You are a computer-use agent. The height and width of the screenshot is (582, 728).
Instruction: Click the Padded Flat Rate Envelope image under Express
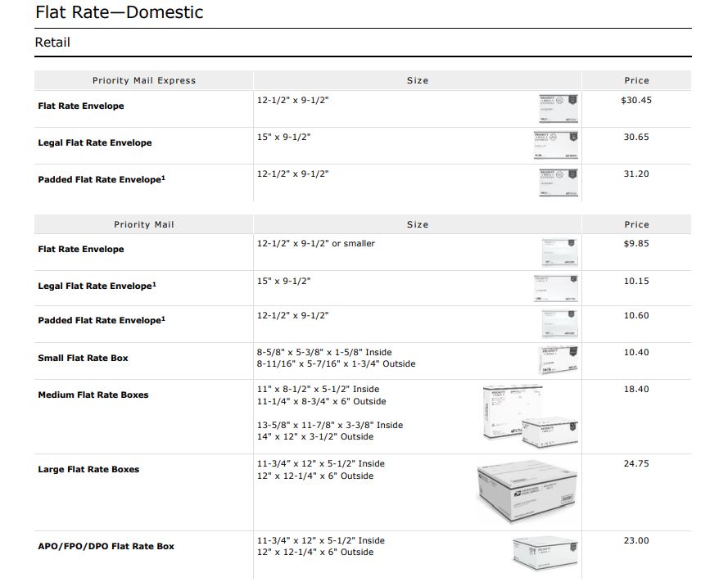coord(558,182)
